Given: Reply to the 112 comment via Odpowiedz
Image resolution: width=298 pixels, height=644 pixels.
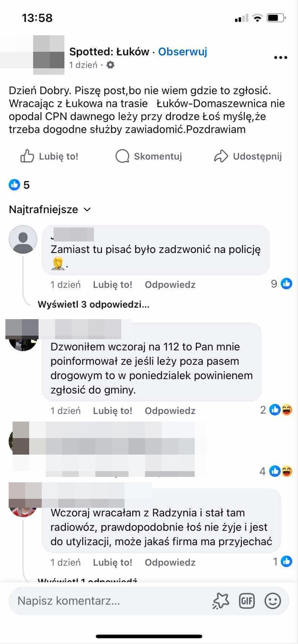Looking at the screenshot, I should (170, 411).
